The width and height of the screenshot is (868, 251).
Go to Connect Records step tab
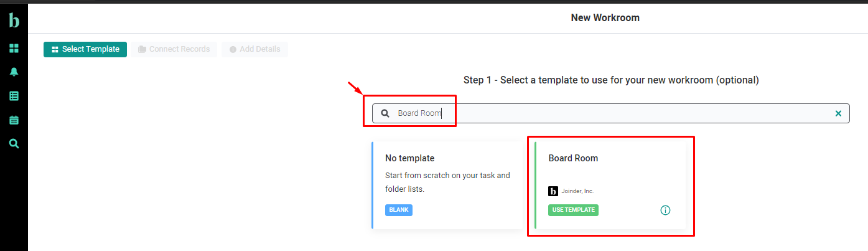174,49
